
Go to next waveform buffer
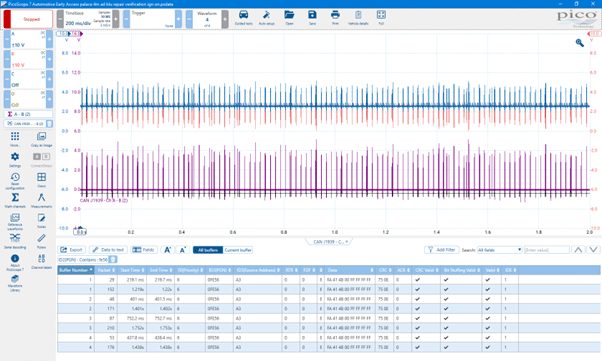(225, 19)
